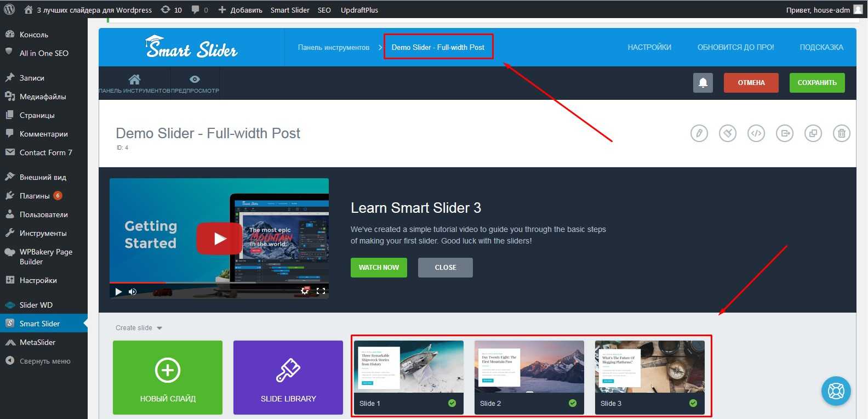
Task: Click the life-ring help icon
Action: [x=836, y=391]
